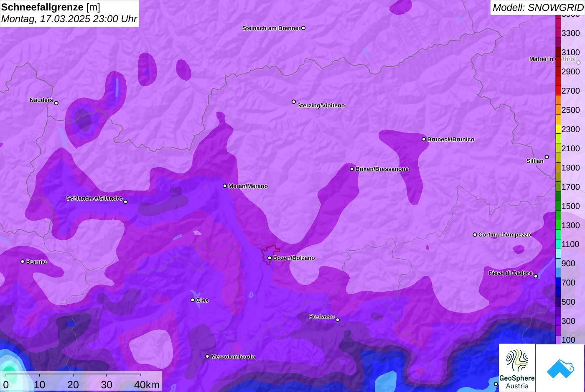Viewport: 585px width, 392px height.
Task: Click the 'Bruneck/Brunico' city label
Action: 451,139
